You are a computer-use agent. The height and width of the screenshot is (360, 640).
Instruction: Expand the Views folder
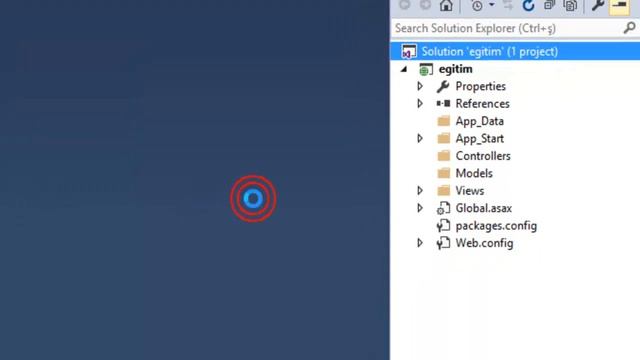tap(420, 191)
